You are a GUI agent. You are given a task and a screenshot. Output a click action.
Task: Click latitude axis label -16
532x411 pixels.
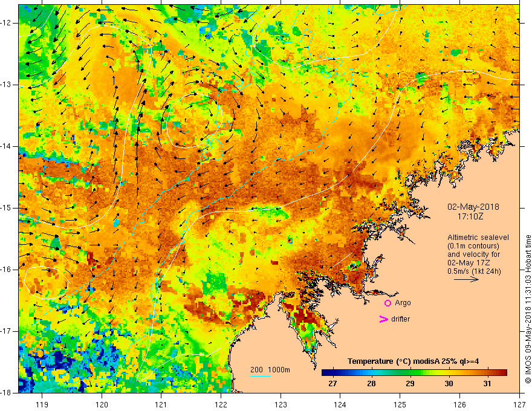[6, 270]
